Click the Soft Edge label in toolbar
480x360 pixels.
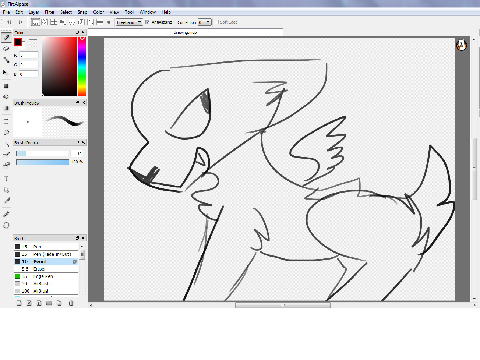[x=227, y=22]
